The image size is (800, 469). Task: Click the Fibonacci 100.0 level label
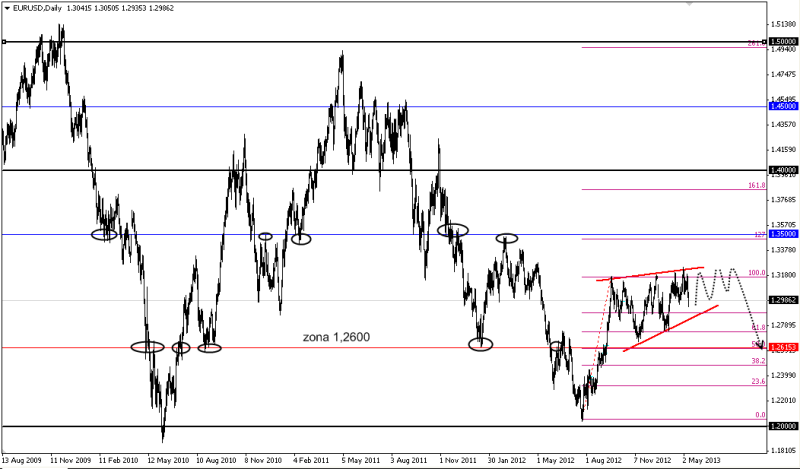point(756,272)
